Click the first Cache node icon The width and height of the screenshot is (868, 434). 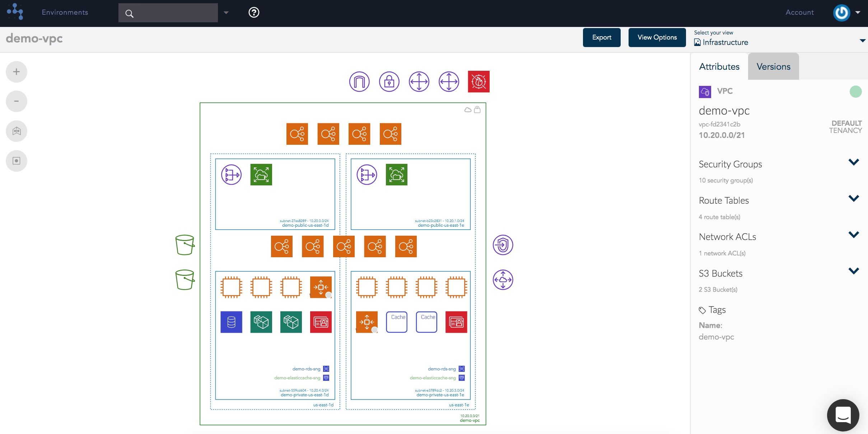tap(397, 322)
